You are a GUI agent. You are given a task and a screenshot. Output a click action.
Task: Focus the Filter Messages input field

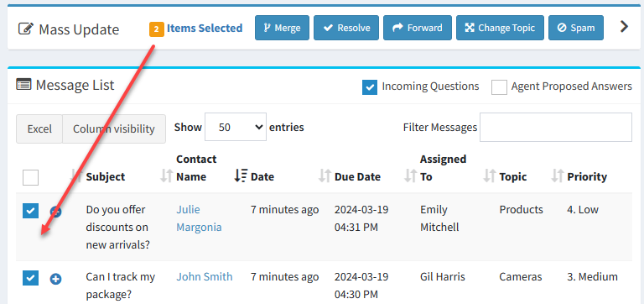[x=556, y=127]
